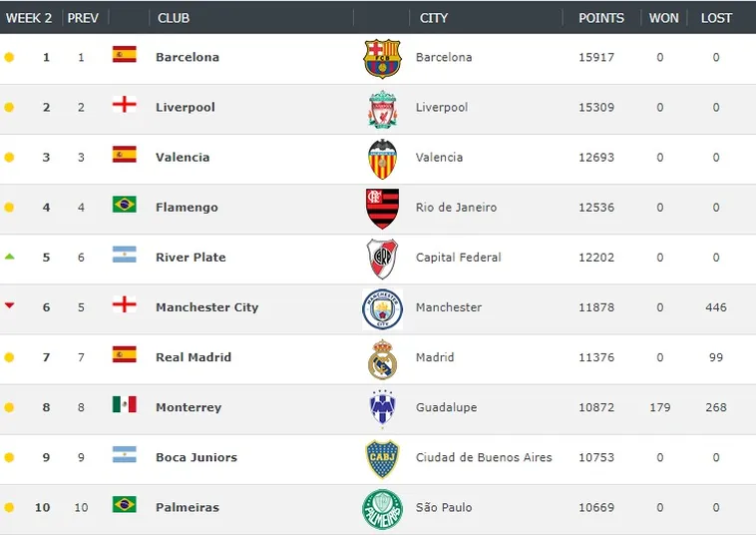Sort by the CLUB column header
756x535 pixels.
(x=173, y=18)
